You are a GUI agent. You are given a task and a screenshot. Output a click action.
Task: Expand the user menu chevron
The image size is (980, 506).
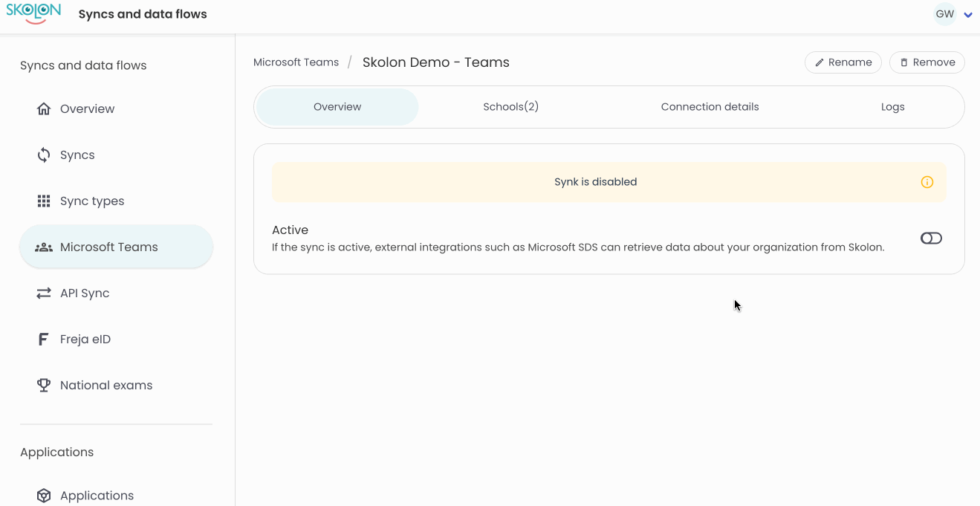pos(968,15)
